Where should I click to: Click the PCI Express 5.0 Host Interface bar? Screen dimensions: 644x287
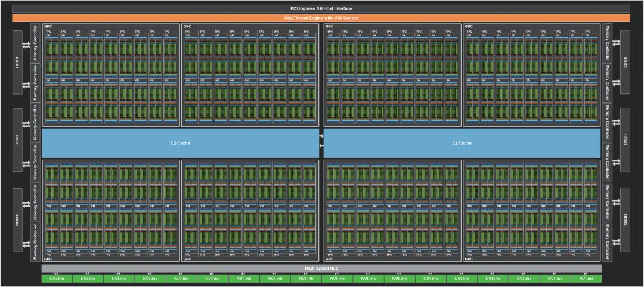tap(321, 8)
